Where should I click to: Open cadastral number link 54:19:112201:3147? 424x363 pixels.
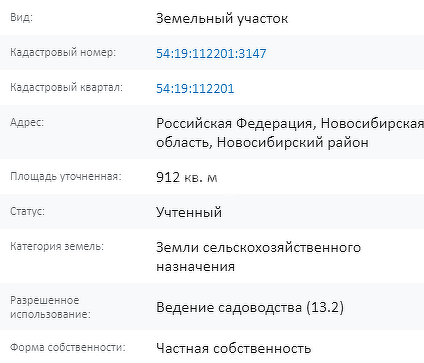pyautogui.click(x=211, y=54)
